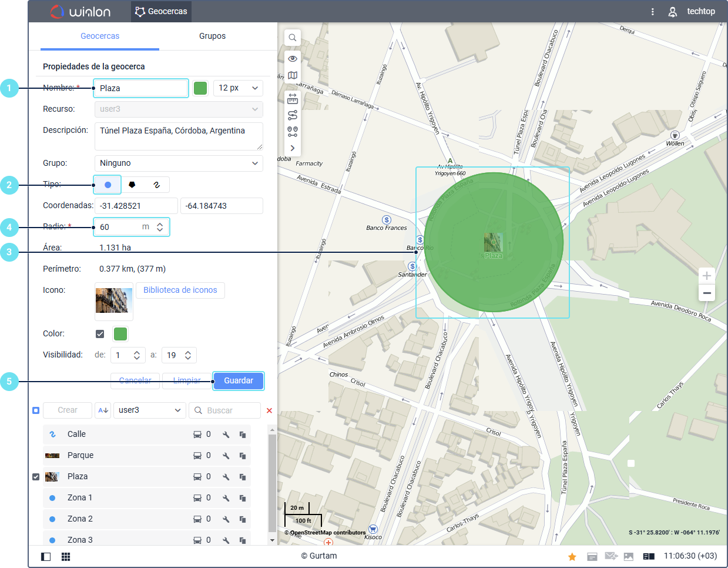The width and height of the screenshot is (728, 568).
Task: Zoom in on the map
Action: click(706, 276)
